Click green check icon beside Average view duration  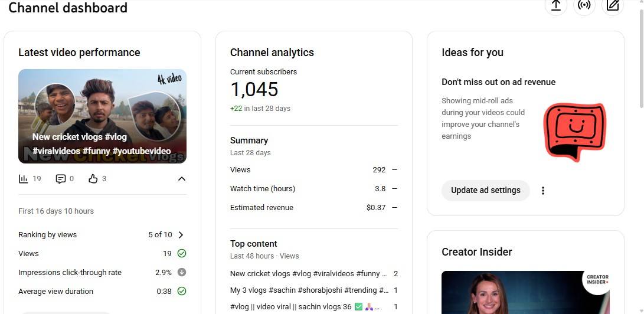tap(182, 292)
